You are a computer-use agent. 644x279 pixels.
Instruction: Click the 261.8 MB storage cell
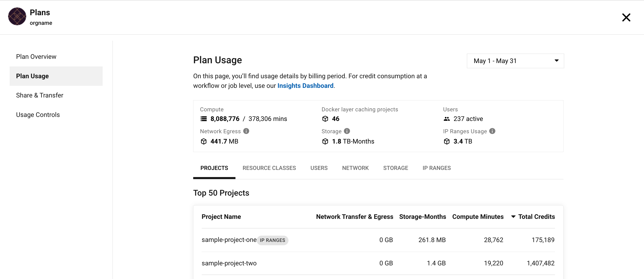tap(432, 240)
